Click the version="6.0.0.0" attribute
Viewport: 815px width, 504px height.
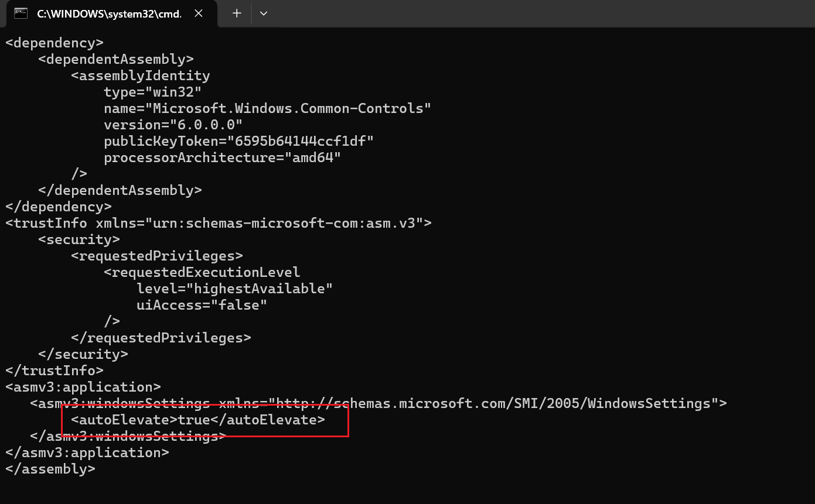click(x=173, y=125)
